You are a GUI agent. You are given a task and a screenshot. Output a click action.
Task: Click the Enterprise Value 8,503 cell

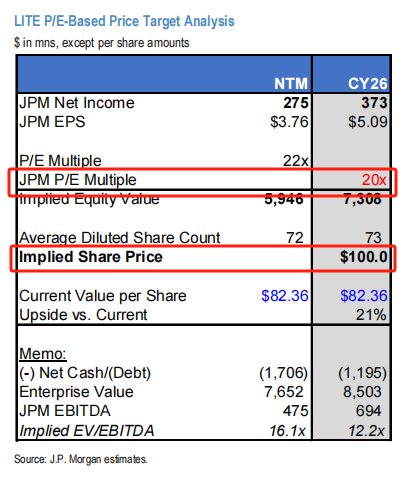coord(362,392)
